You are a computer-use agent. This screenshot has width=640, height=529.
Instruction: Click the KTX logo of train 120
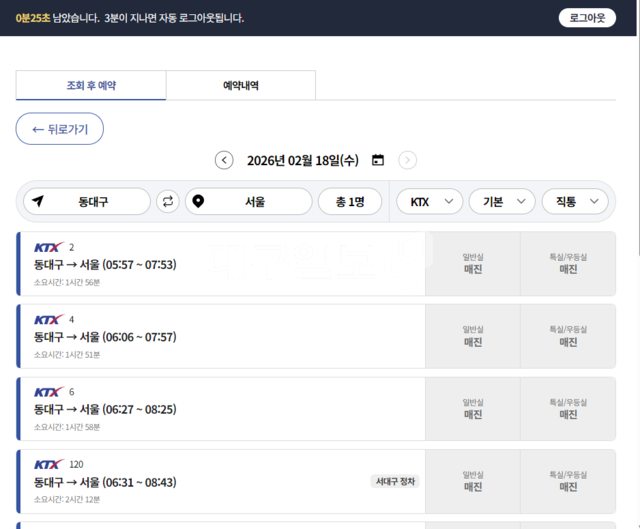coord(49,465)
